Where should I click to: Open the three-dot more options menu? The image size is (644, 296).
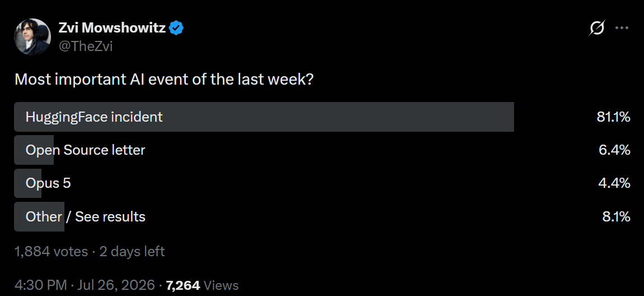click(622, 28)
